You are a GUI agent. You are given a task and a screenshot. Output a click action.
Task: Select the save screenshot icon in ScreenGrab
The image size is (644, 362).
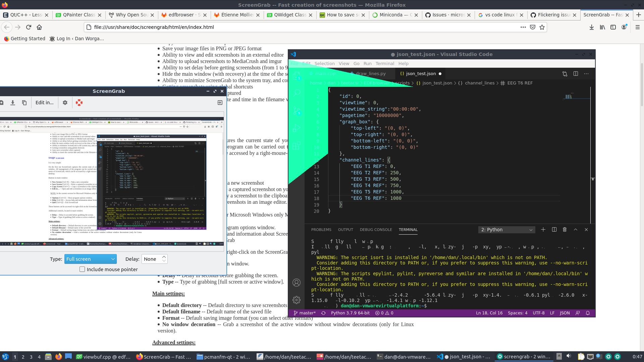point(13,103)
